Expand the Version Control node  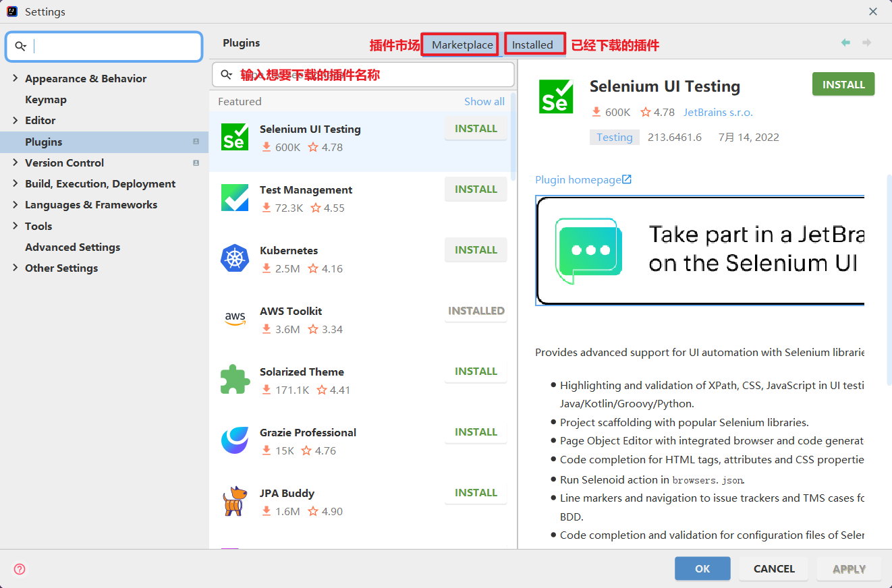click(16, 163)
